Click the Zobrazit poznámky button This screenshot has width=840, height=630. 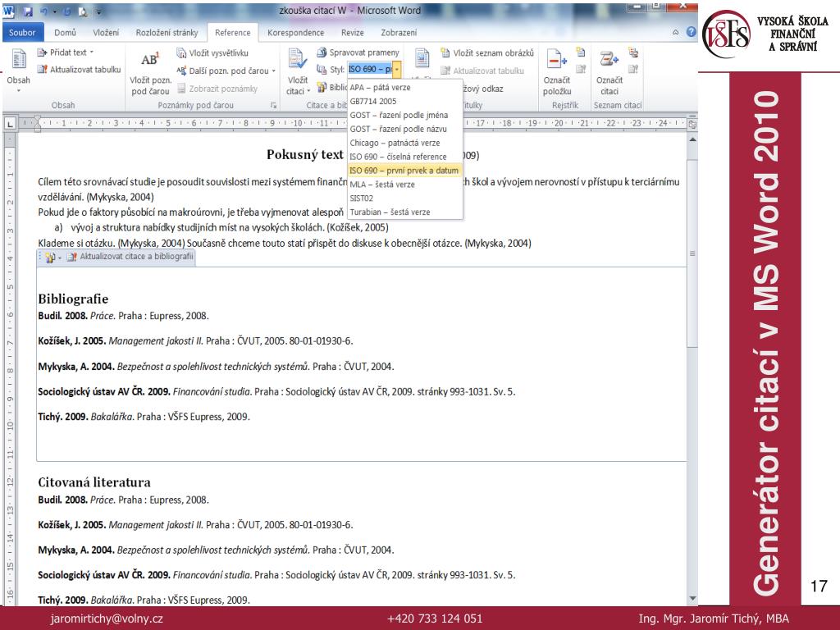[x=217, y=89]
